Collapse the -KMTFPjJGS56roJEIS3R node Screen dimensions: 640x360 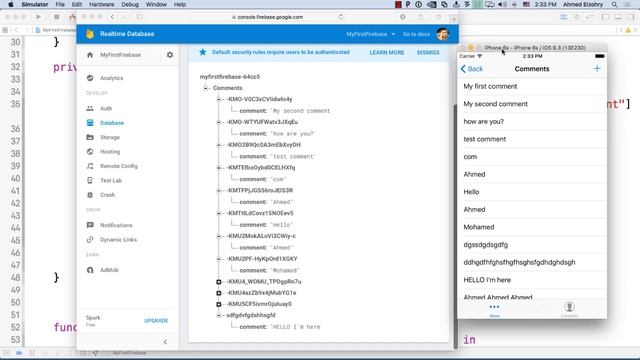point(219,191)
